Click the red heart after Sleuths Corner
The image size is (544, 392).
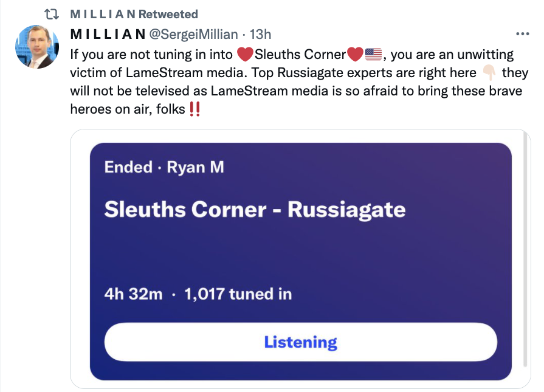click(355, 55)
